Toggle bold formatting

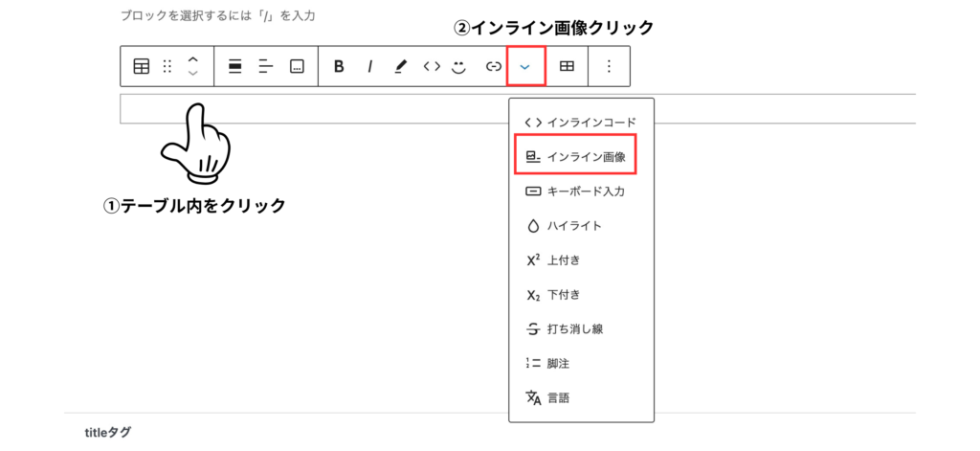339,66
